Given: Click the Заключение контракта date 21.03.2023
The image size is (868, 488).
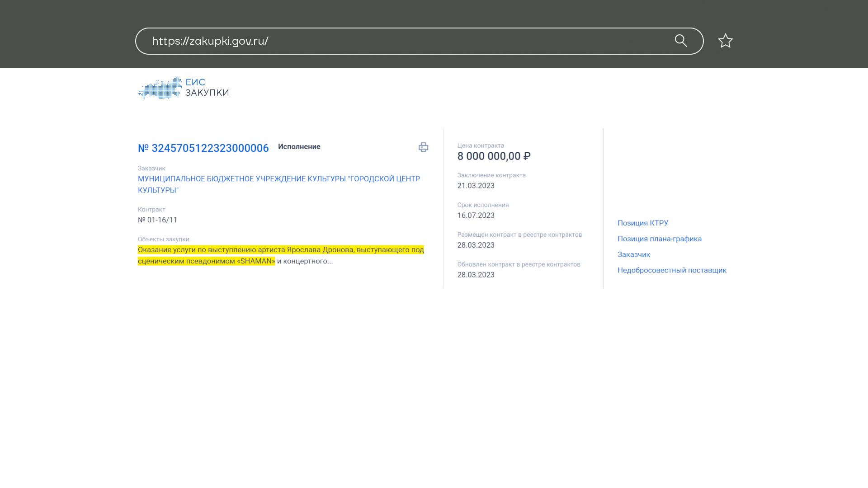Looking at the screenshot, I should click(476, 186).
